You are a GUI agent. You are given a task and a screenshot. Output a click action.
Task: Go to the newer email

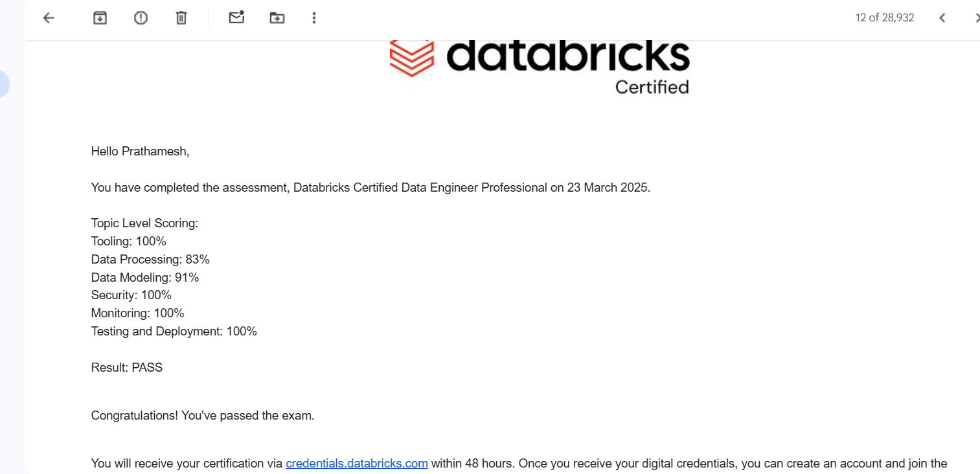point(942,17)
